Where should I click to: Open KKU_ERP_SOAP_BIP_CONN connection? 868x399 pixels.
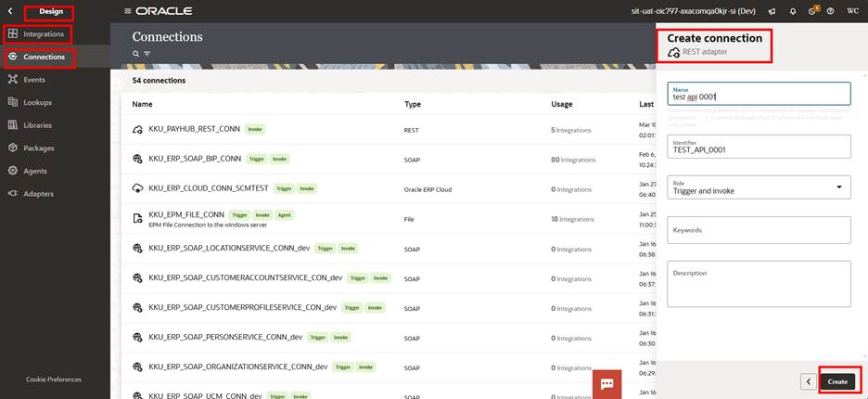coord(195,159)
